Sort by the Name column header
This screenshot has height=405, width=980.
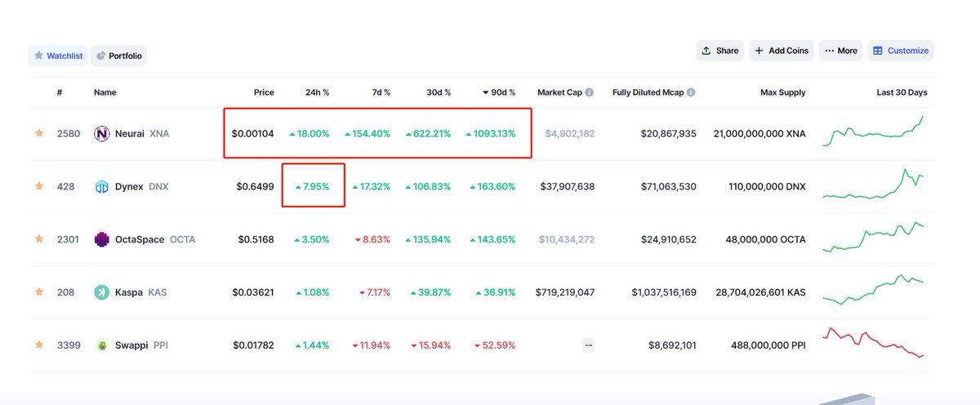tap(105, 92)
